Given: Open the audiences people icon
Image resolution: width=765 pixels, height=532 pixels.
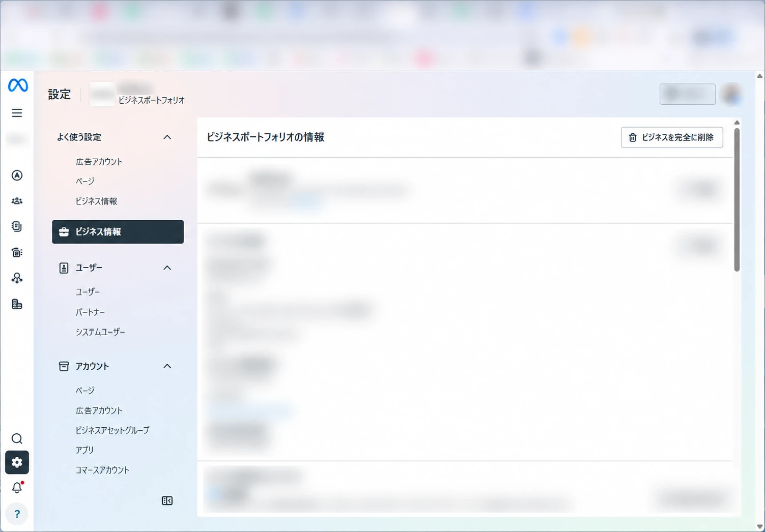Looking at the screenshot, I should coord(17,201).
